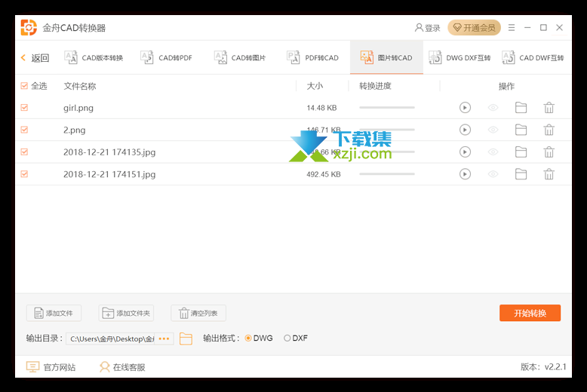Uncheck the 2.png checkbox
Image resolution: width=587 pixels, height=392 pixels.
coord(24,130)
